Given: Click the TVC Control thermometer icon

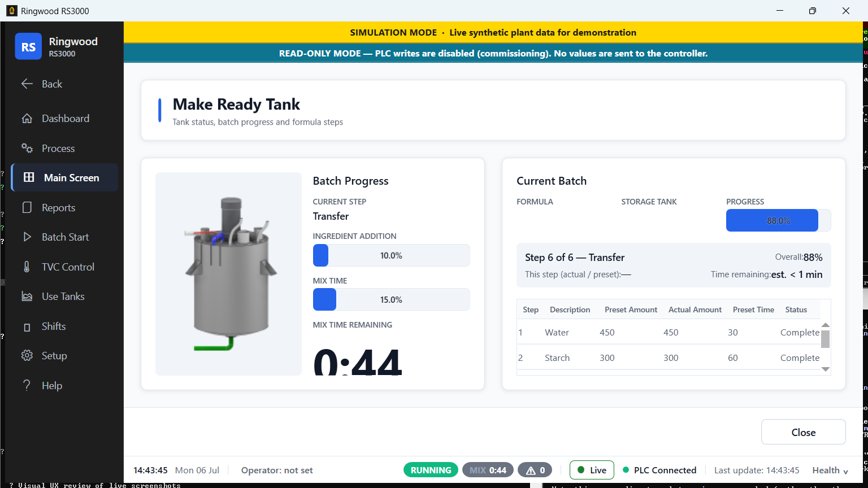Looking at the screenshot, I should [27, 267].
